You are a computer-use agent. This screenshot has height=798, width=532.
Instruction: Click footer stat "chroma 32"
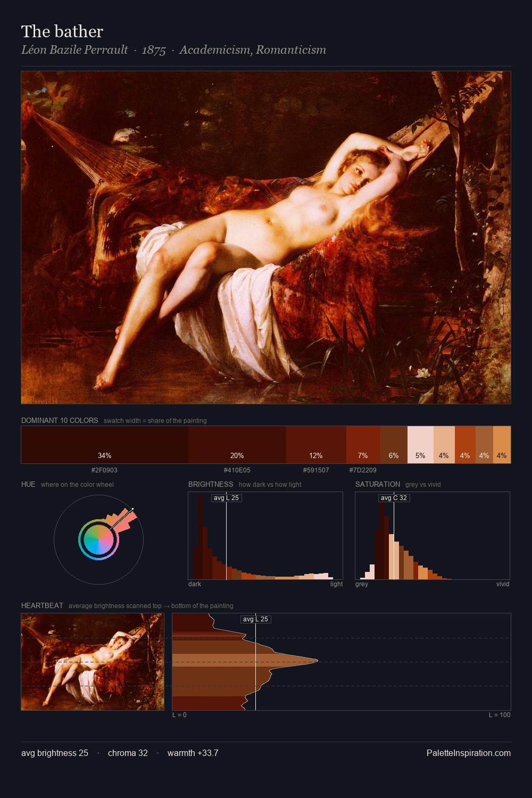(x=128, y=753)
